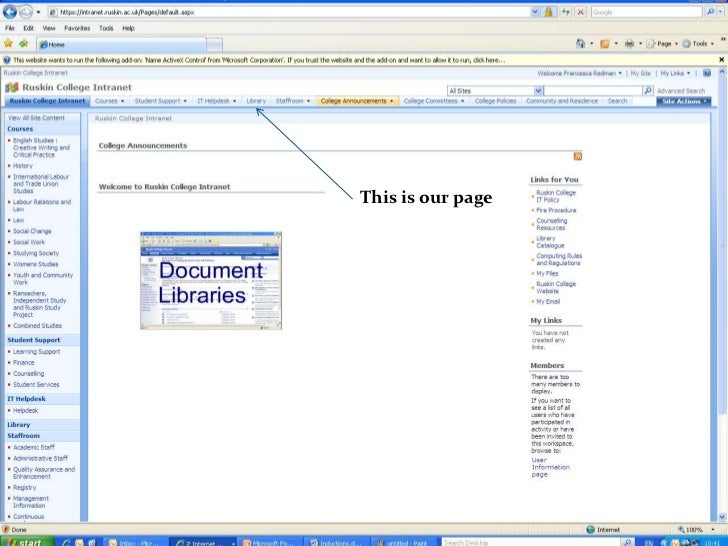Image resolution: width=728 pixels, height=546 pixels.
Task: Open the untitled - Paint taskbar item
Action: [405, 542]
